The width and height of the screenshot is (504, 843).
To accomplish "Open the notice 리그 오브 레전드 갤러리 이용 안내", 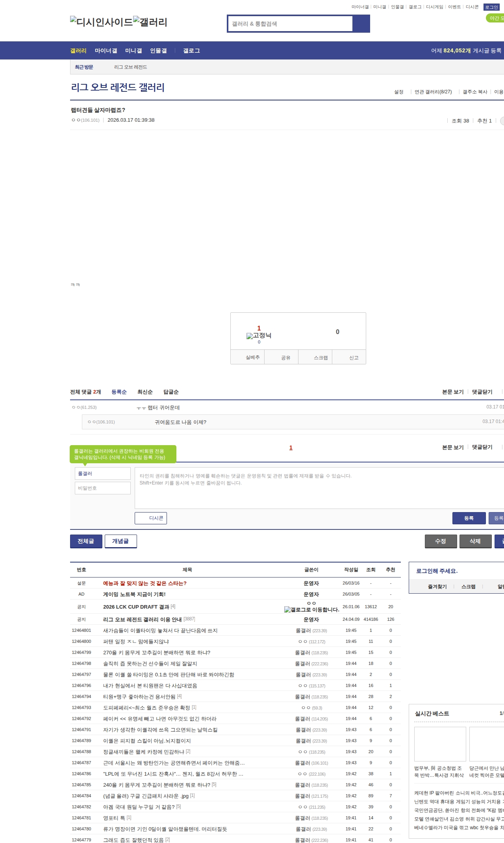I will (143, 620).
